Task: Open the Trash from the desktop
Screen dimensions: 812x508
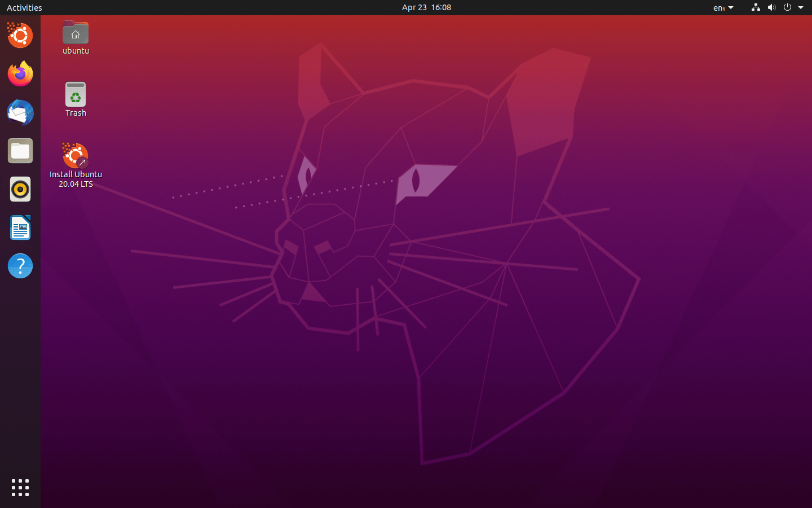Action: pyautogui.click(x=75, y=99)
